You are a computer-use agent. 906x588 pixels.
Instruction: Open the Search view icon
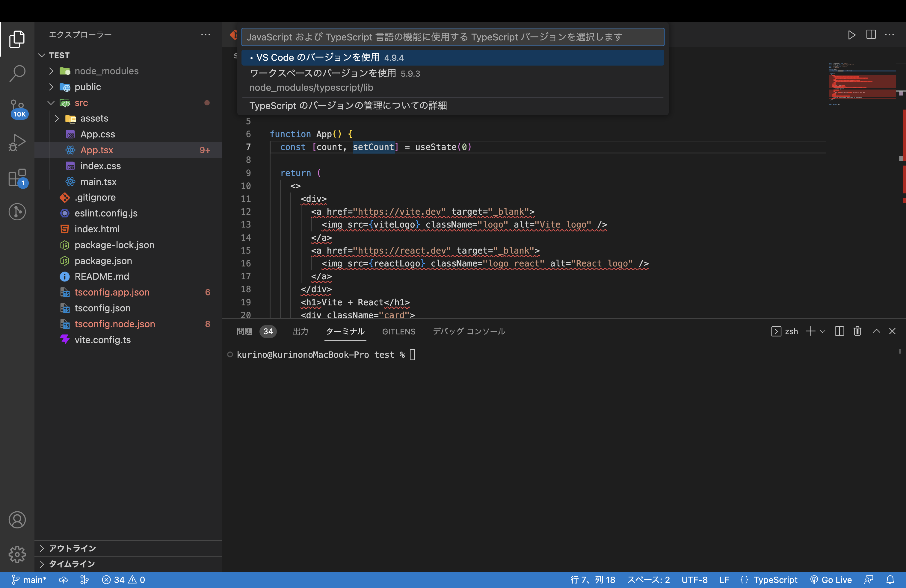pos(17,73)
